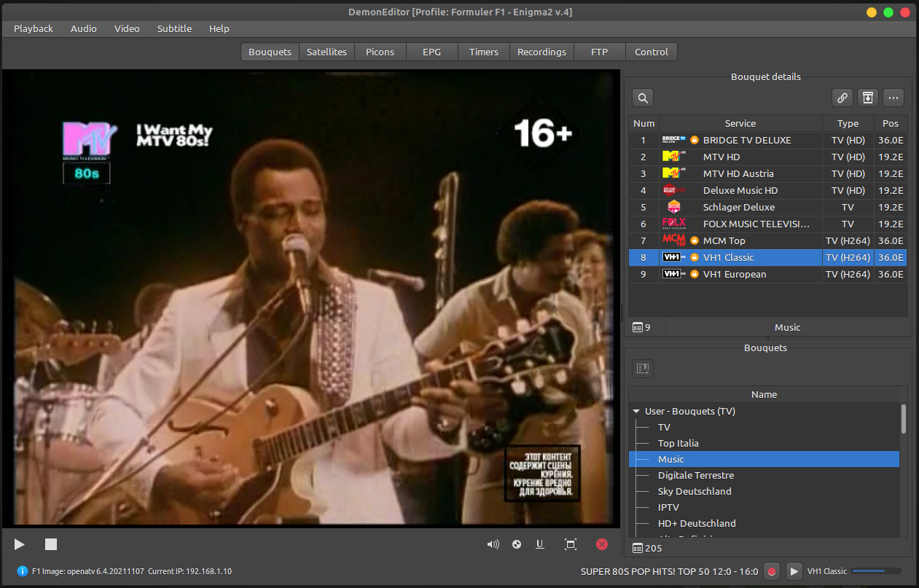The image size is (919, 588).
Task: Switch to the Satellites tab
Action: pyautogui.click(x=326, y=52)
